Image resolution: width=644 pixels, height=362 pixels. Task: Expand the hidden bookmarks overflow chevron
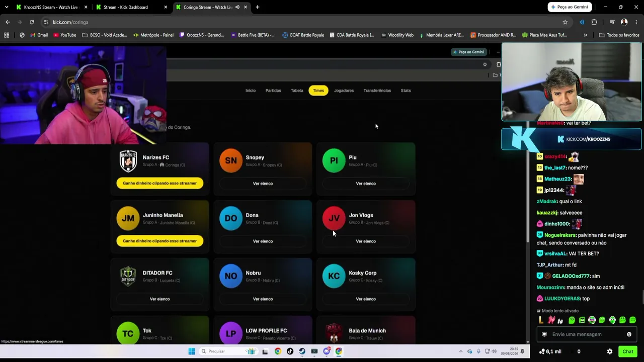585,35
